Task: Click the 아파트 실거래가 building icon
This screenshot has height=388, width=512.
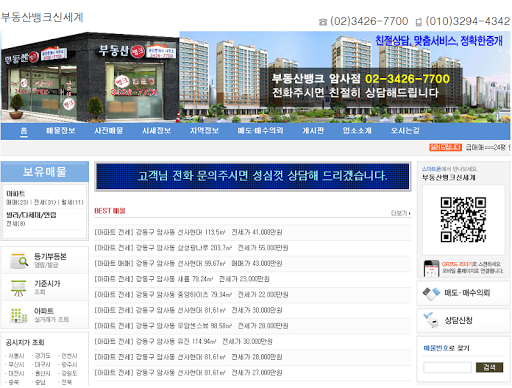Action: (19, 315)
